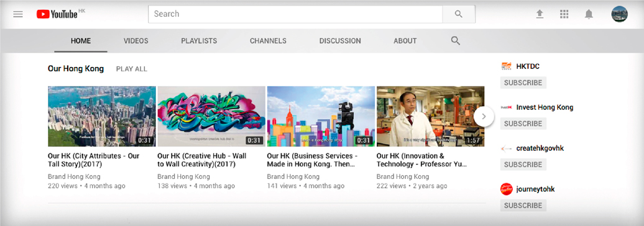The height and width of the screenshot is (226, 644).
Task: Open title 'Our HK (City Attributes - Our Tall Story)'
Action: click(x=94, y=160)
